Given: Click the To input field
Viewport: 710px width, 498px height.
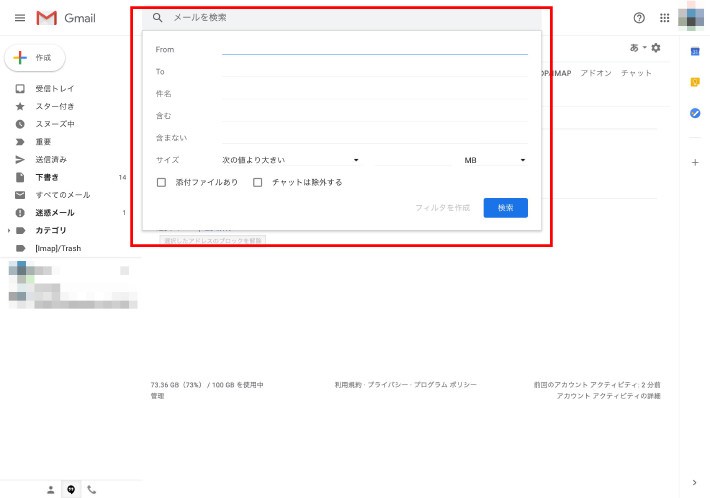Looking at the screenshot, I should tap(374, 71).
